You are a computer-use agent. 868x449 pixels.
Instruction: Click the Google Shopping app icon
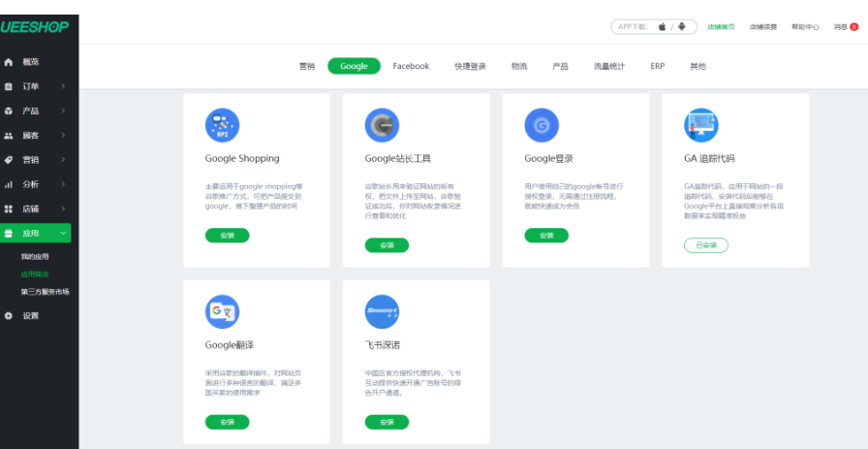click(222, 125)
